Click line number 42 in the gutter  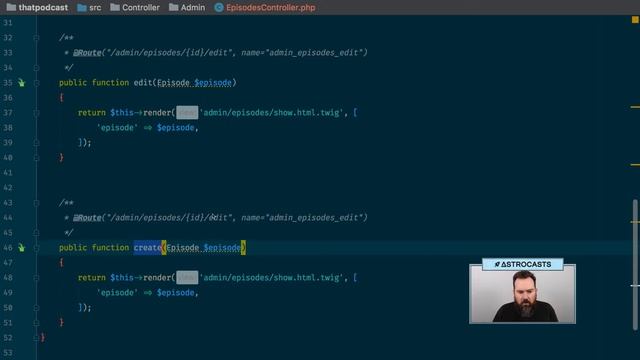pos(8,188)
